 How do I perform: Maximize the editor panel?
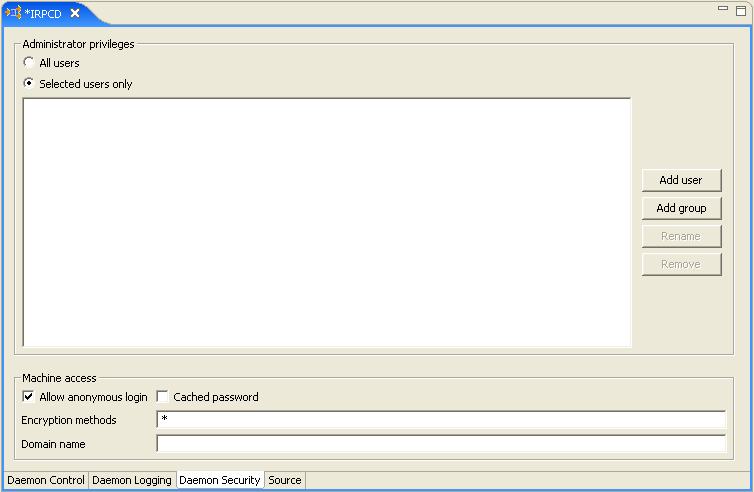(x=739, y=8)
